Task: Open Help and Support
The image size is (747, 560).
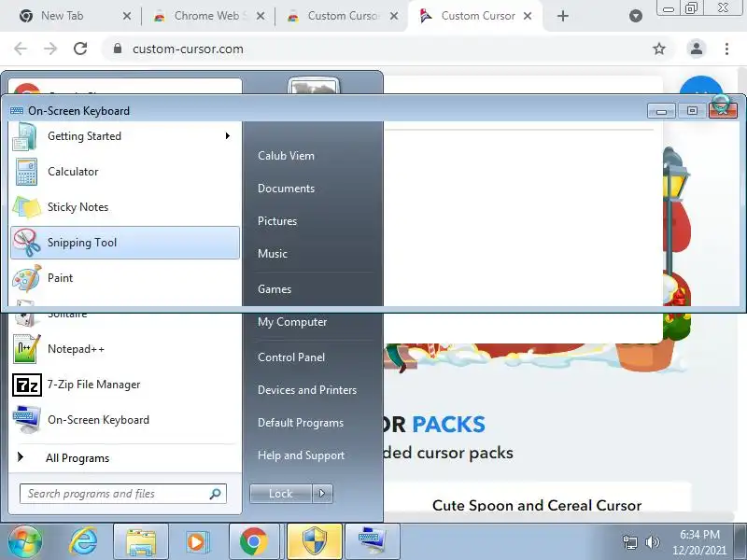Action: [x=301, y=455]
